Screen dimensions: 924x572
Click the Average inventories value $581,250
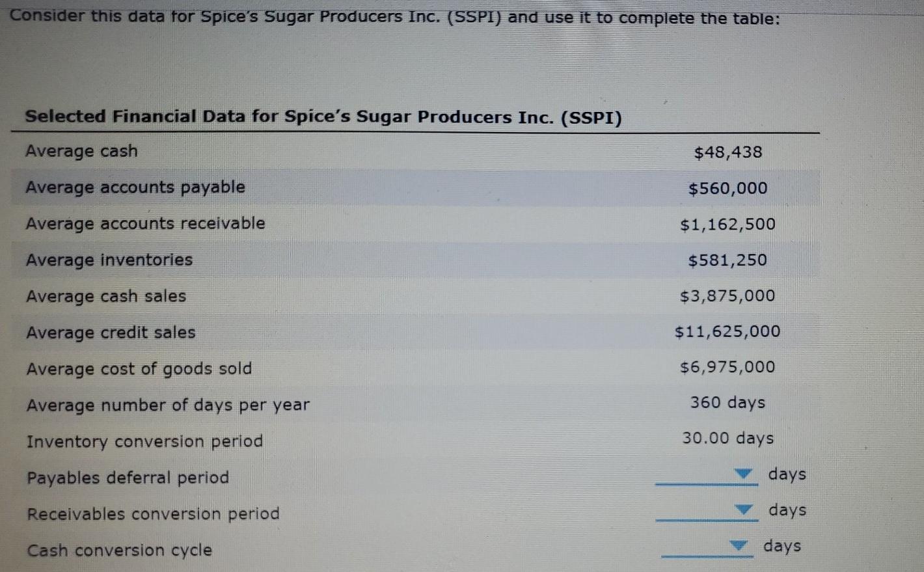point(728,260)
